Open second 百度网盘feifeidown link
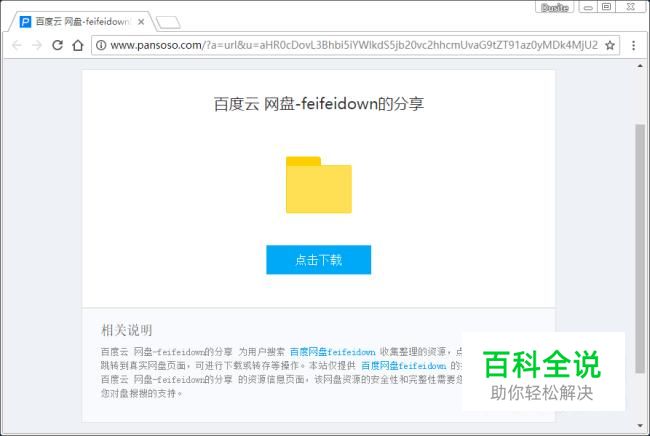This screenshot has height=436, width=650. pyautogui.click(x=404, y=366)
